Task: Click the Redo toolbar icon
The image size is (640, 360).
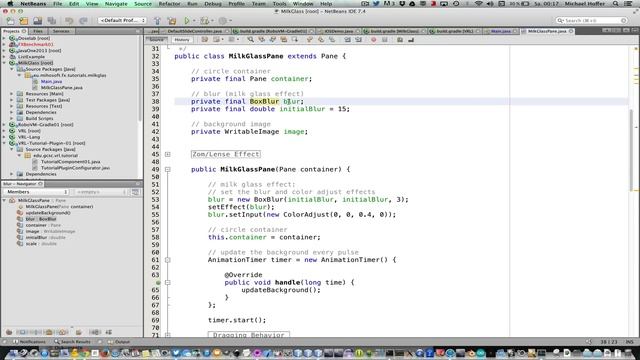Action: tap(83, 20)
